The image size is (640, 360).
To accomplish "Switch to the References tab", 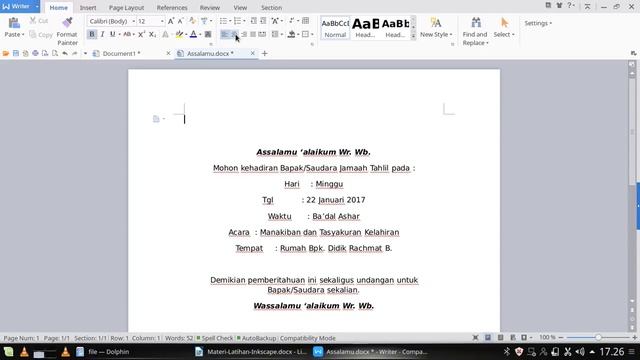I will [172, 8].
